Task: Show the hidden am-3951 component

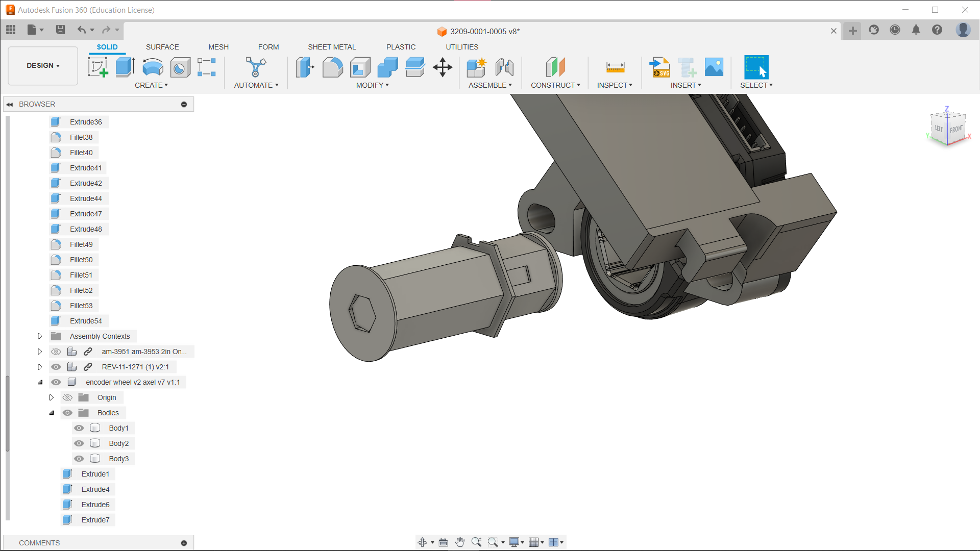Action: 56,352
